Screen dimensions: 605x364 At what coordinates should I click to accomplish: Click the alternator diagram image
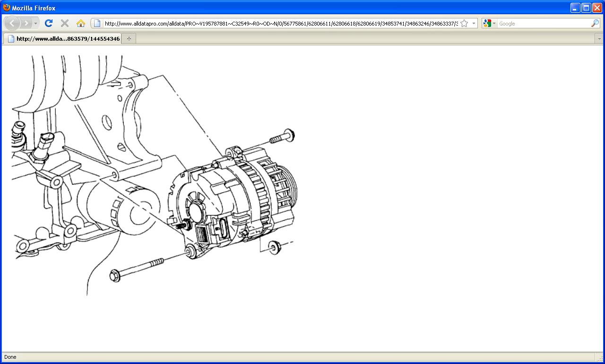154,176
